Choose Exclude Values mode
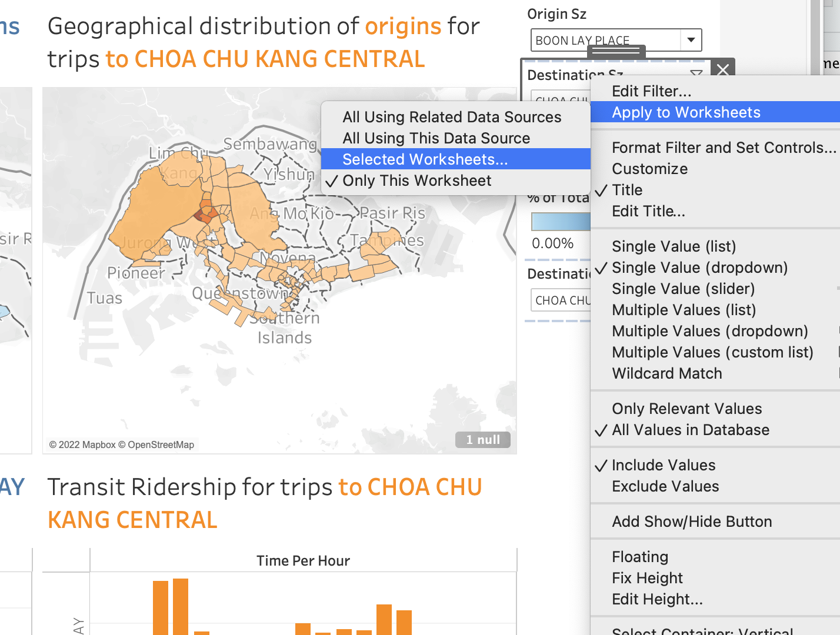The width and height of the screenshot is (840, 635). [x=665, y=486]
